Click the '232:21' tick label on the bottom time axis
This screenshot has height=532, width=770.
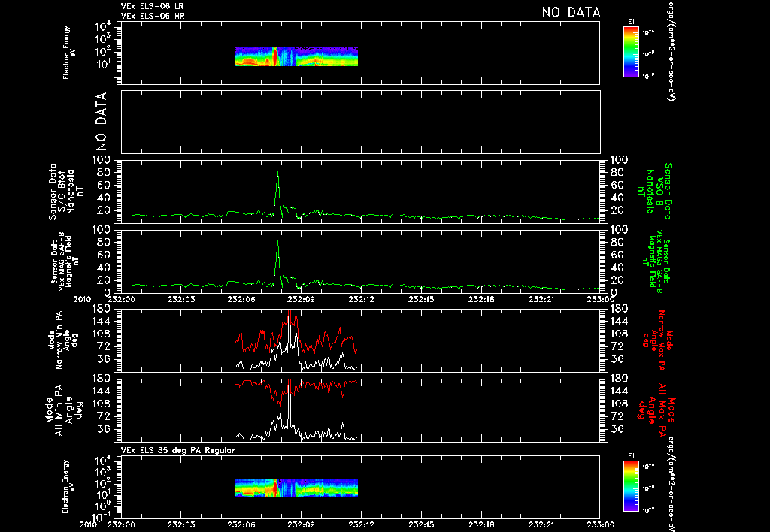[541, 524]
